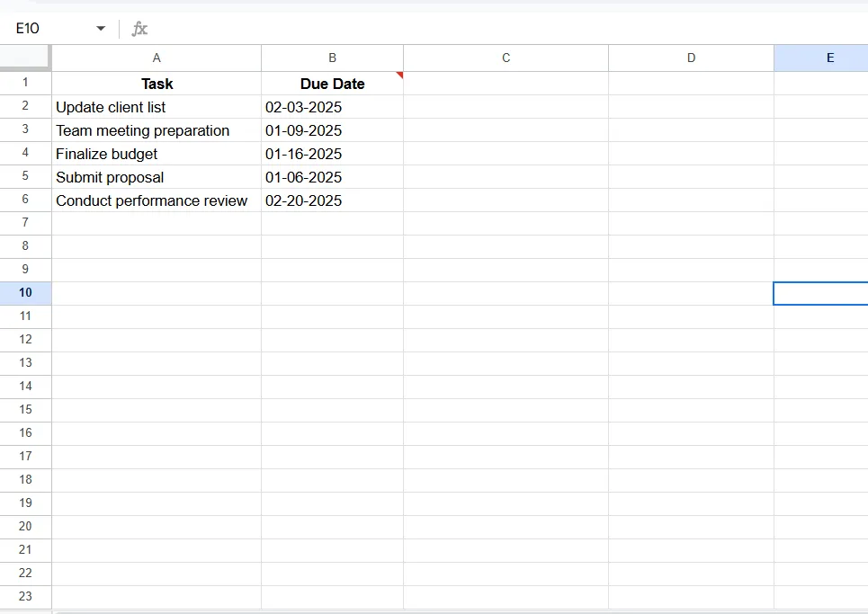Click the select-all corner box
The image size is (868, 614).
pyautogui.click(x=25, y=58)
